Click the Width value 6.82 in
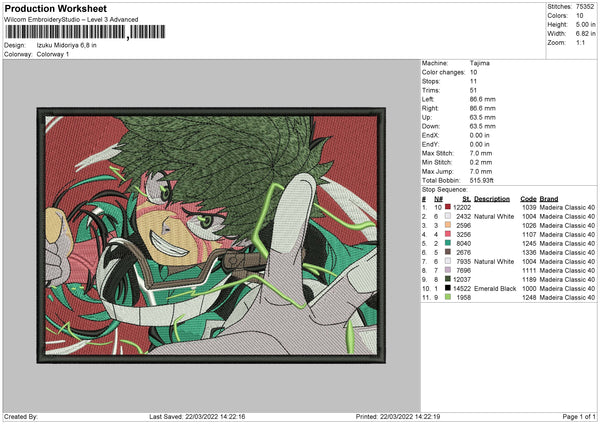This screenshot has height=424, width=600. pos(585,34)
